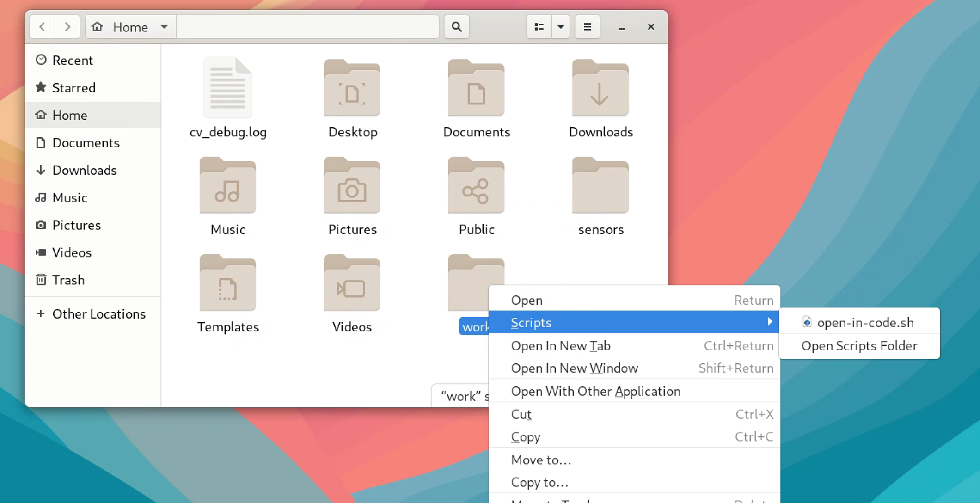Open the cv_debug.log file
The height and width of the screenshot is (503, 980).
227,88
